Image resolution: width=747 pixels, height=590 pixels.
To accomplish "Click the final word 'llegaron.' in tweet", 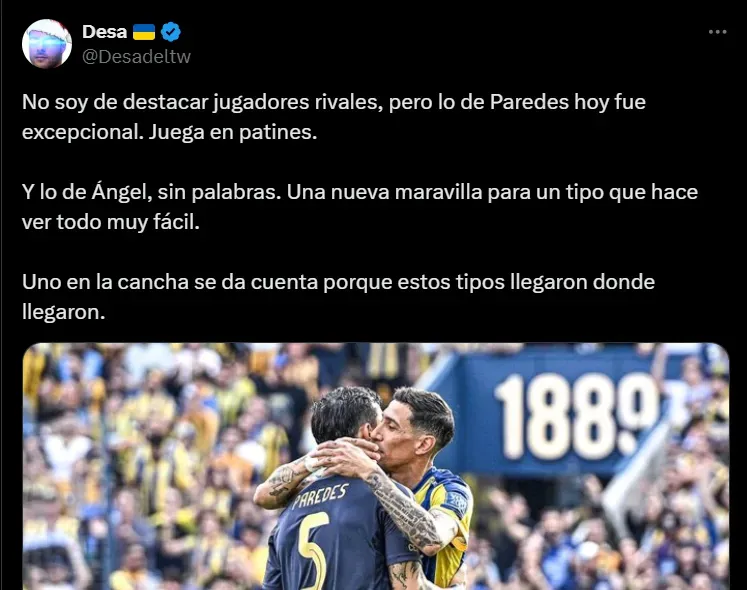I will click(x=63, y=312).
